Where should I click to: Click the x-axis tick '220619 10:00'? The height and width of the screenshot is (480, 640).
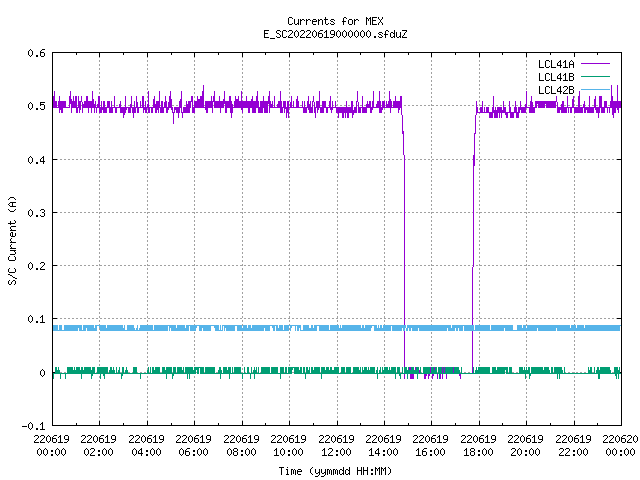point(289,446)
